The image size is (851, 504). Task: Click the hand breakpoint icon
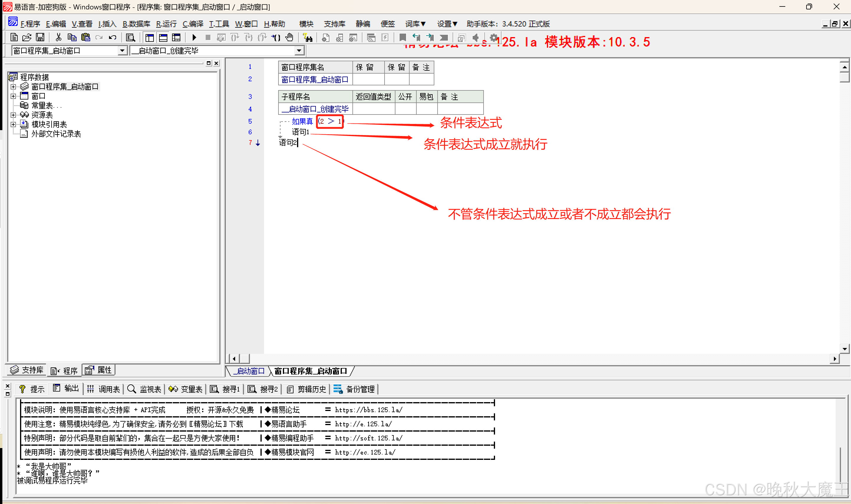(289, 37)
